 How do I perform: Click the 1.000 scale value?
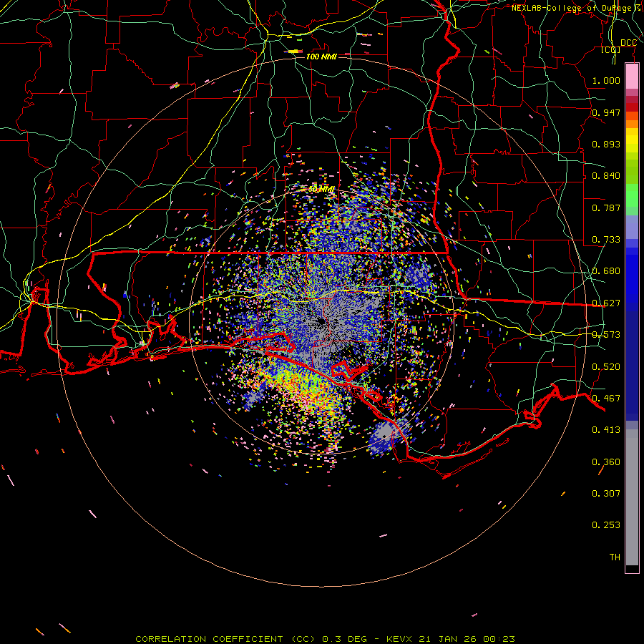point(606,80)
